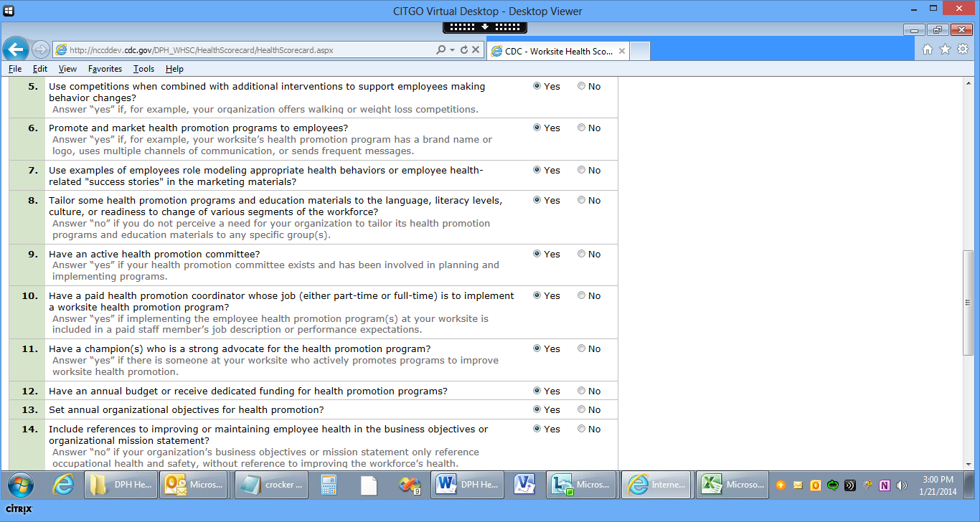Select Yes for question 7 on role modeling
The image size is (980, 522).
coord(537,170)
